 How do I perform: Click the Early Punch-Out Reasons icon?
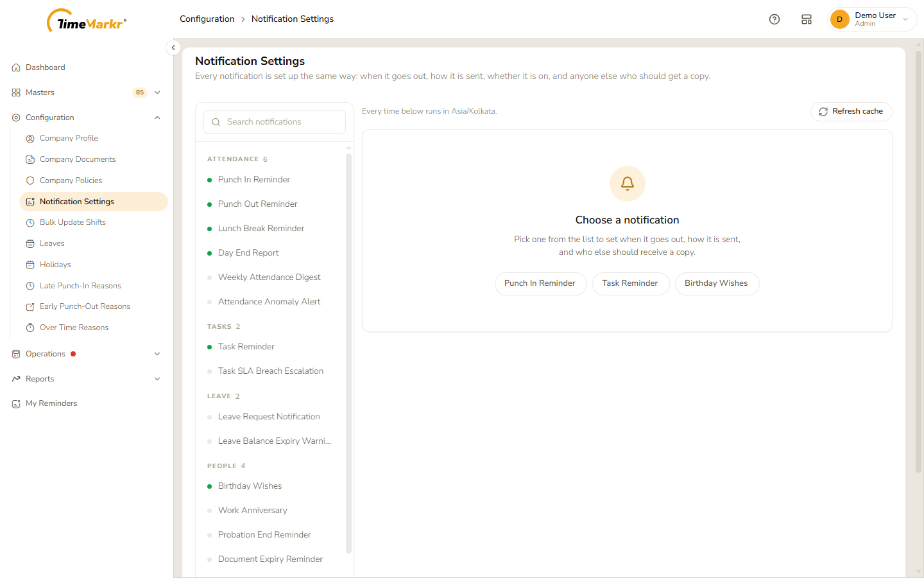(x=30, y=306)
